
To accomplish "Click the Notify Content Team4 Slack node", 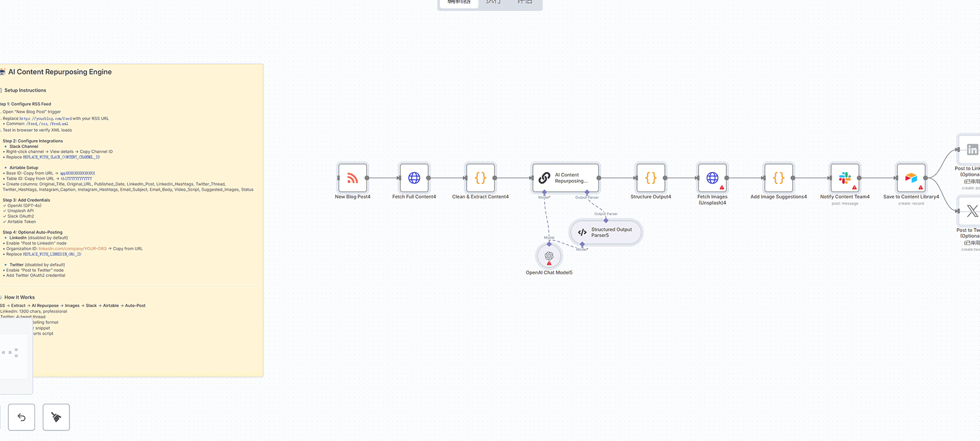I will click(x=845, y=178).
